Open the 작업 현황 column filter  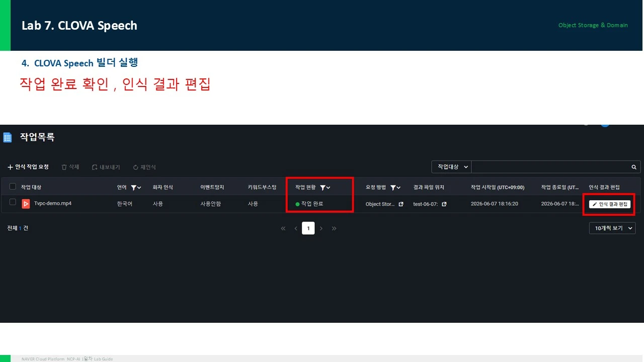(x=325, y=188)
